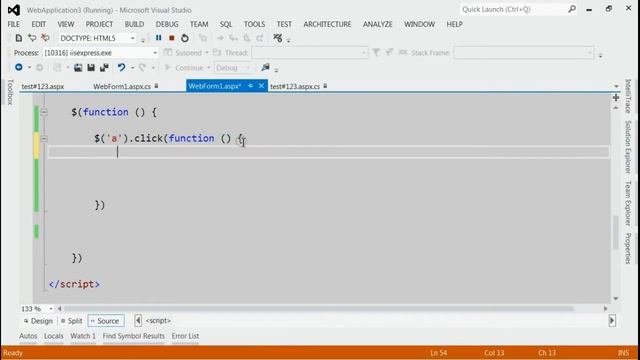The width and height of the screenshot is (640, 360).
Task: Click the horizontal scrollbar of the editor
Action: tap(319, 309)
